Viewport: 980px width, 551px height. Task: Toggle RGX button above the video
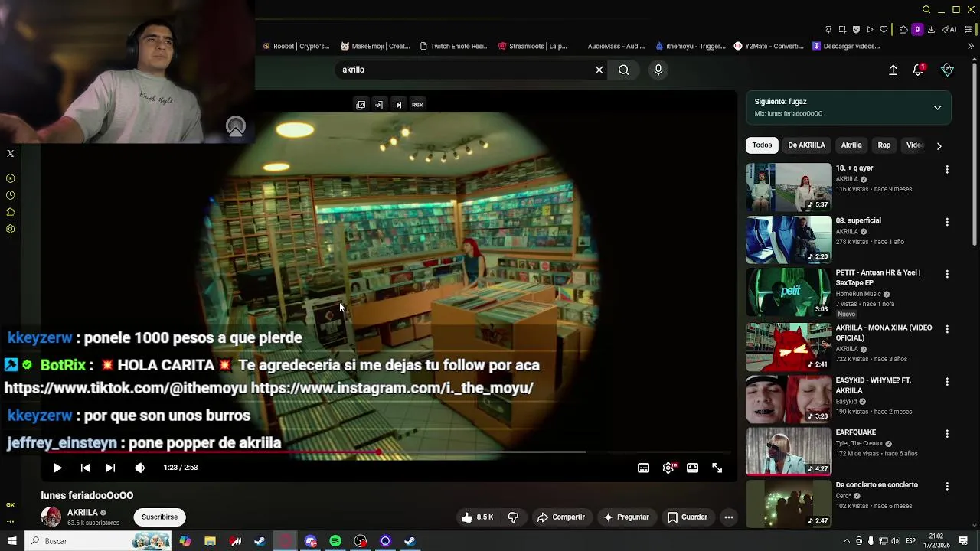[417, 105]
